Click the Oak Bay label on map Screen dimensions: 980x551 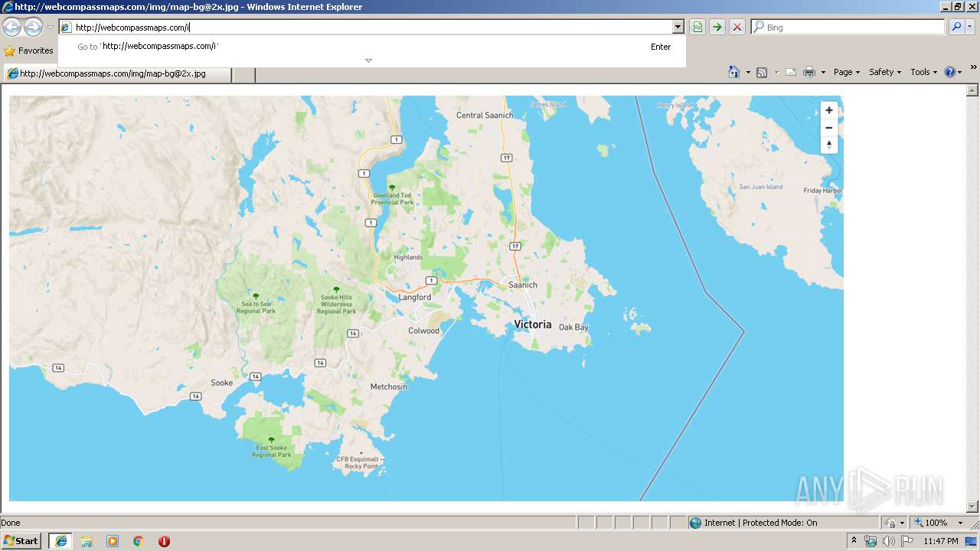click(573, 328)
